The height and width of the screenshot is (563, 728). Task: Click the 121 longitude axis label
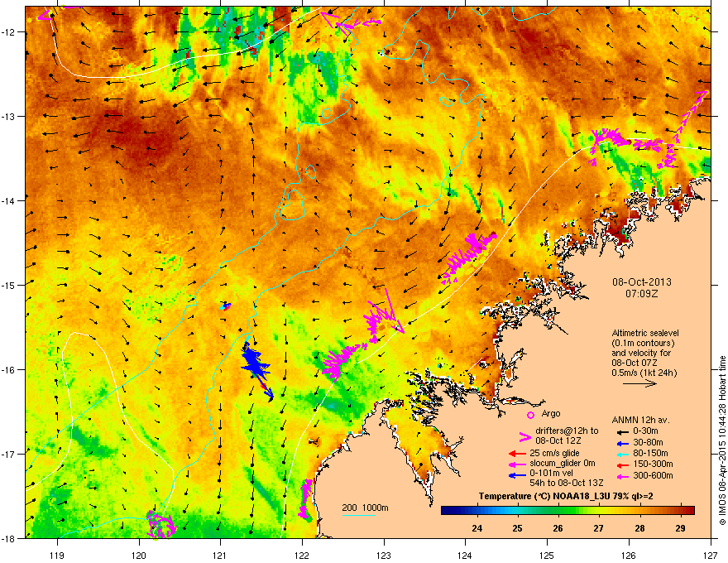pos(220,555)
